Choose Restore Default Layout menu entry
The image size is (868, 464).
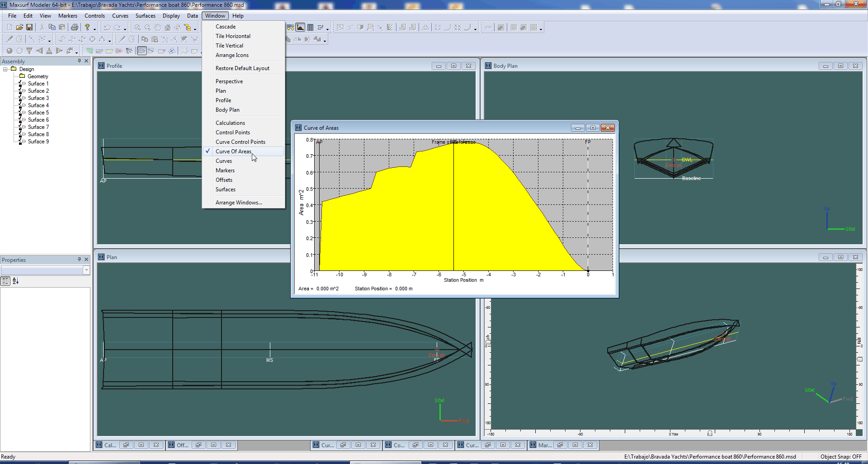pos(242,68)
